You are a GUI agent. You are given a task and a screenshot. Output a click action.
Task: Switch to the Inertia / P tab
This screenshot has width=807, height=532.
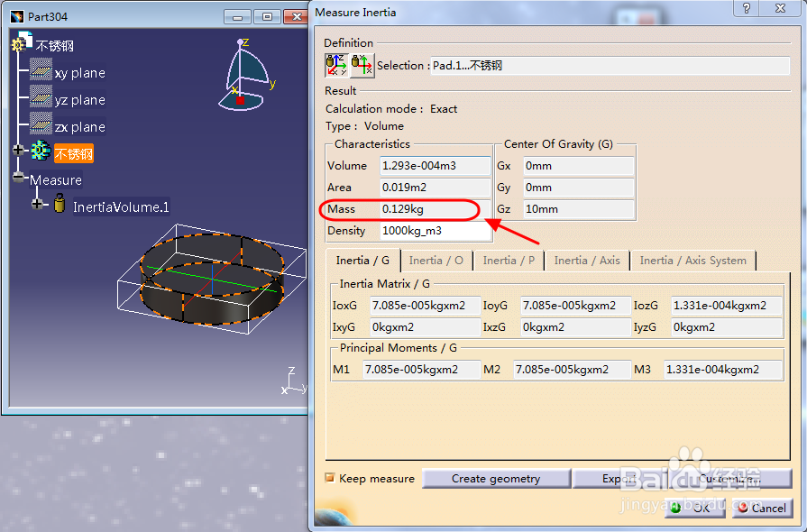509,261
